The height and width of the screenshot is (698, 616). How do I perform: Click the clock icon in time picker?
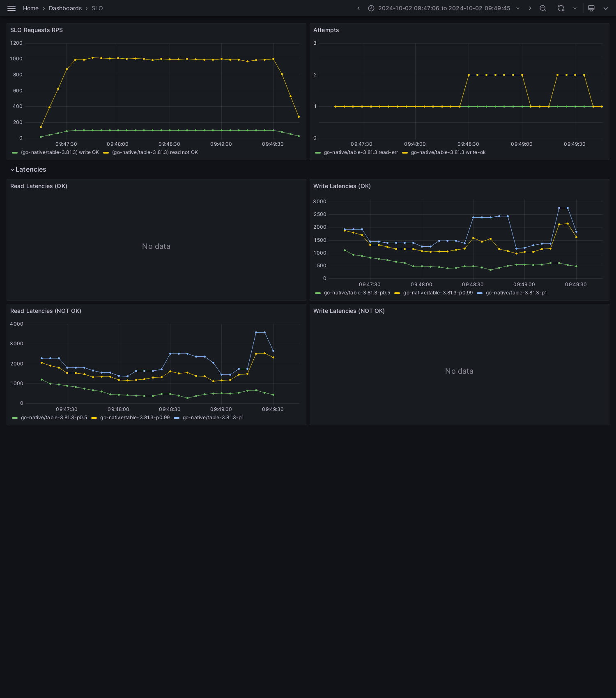371,8
